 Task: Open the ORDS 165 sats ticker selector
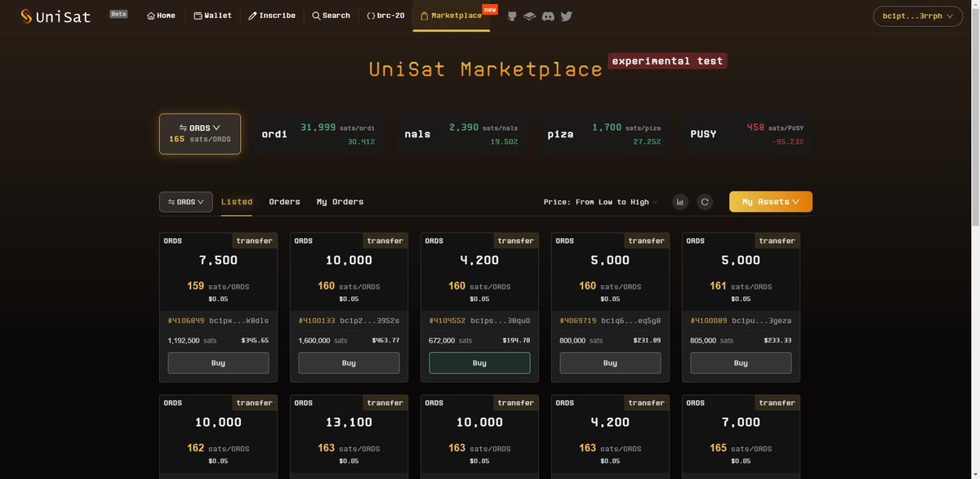[x=200, y=133]
